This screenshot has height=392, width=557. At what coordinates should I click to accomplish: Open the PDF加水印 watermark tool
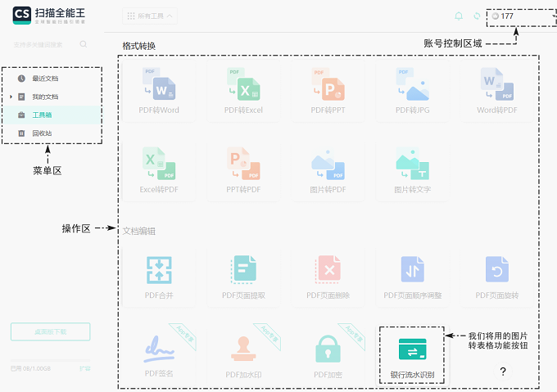tap(243, 354)
